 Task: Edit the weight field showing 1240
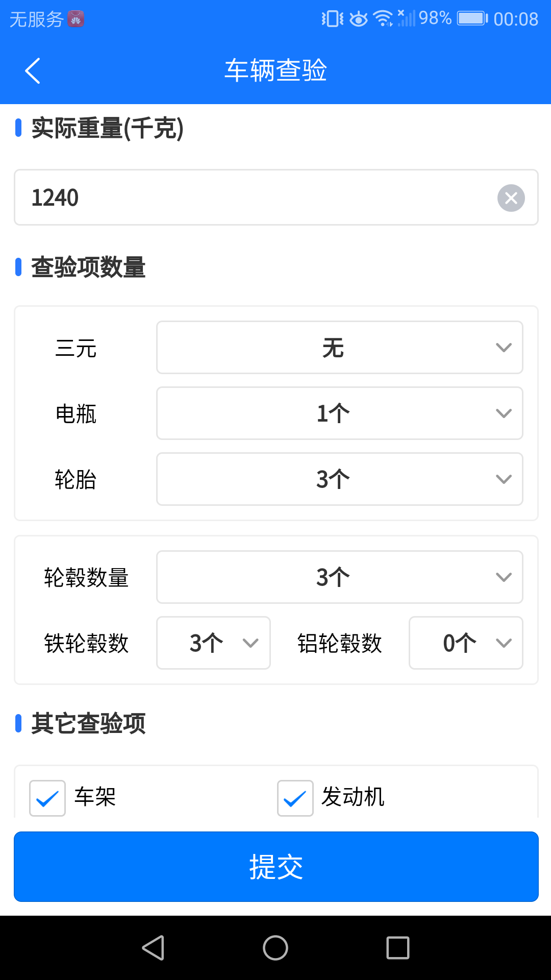click(x=255, y=198)
